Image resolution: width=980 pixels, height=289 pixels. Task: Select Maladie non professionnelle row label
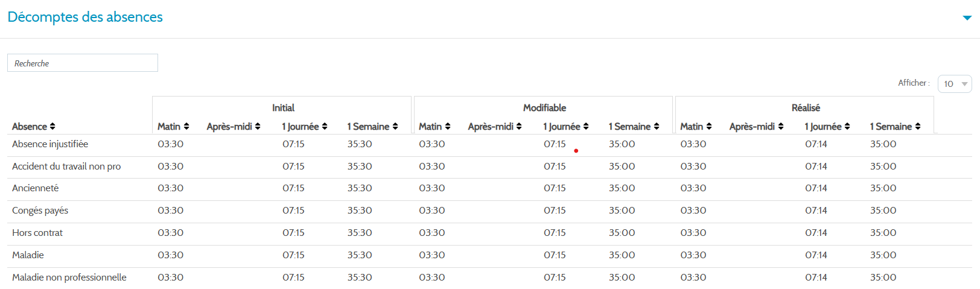click(x=69, y=278)
